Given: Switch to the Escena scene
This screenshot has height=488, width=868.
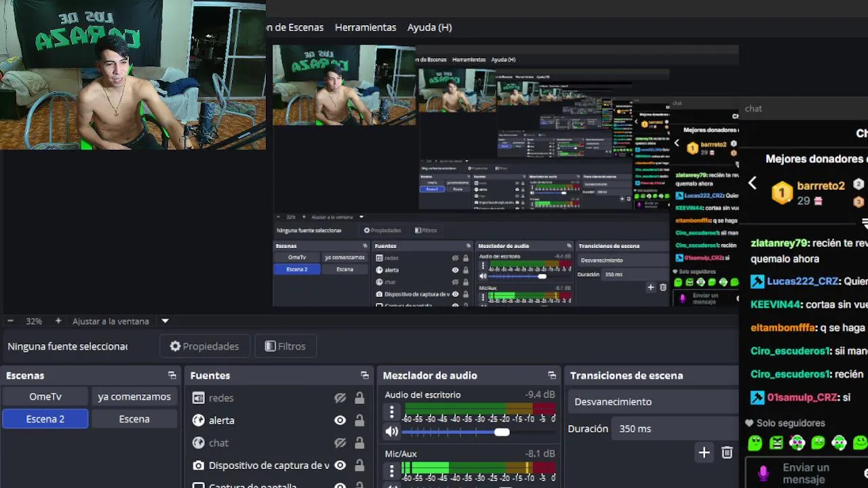Looking at the screenshot, I should [x=134, y=419].
